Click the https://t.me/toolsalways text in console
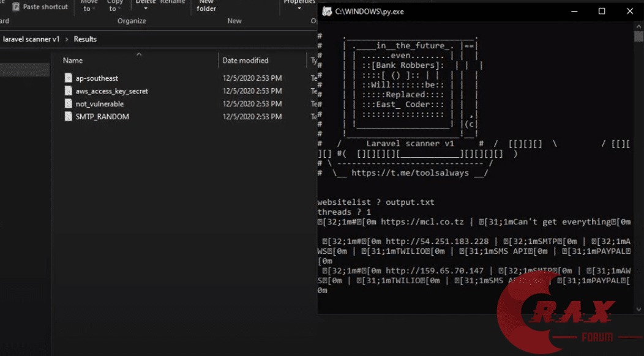Image resolution: width=644 pixels, height=356 pixels. pos(410,173)
